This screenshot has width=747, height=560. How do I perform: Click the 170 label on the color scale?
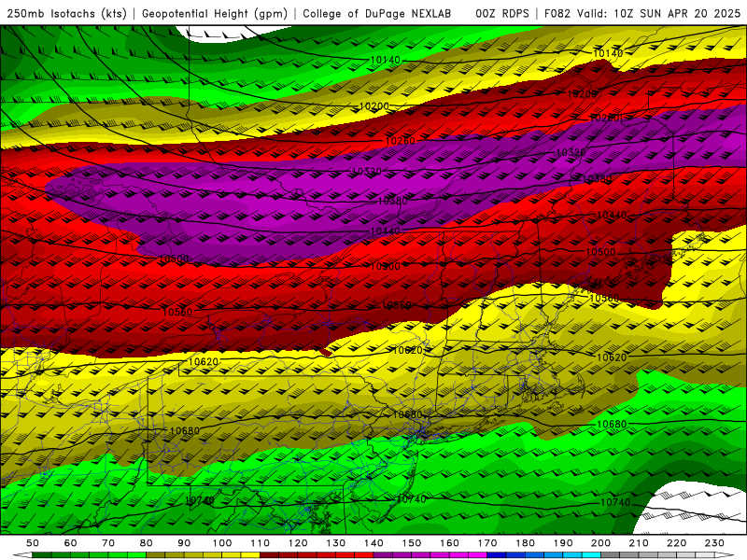pyautogui.click(x=487, y=543)
